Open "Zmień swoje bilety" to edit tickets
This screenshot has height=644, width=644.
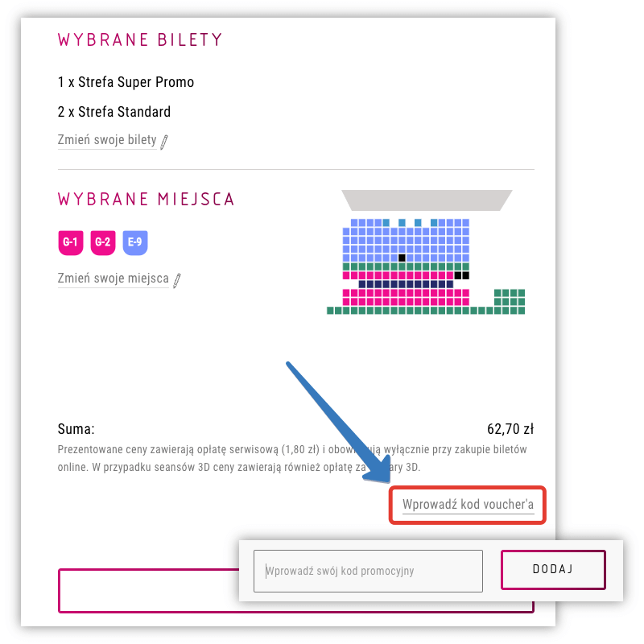(x=107, y=139)
